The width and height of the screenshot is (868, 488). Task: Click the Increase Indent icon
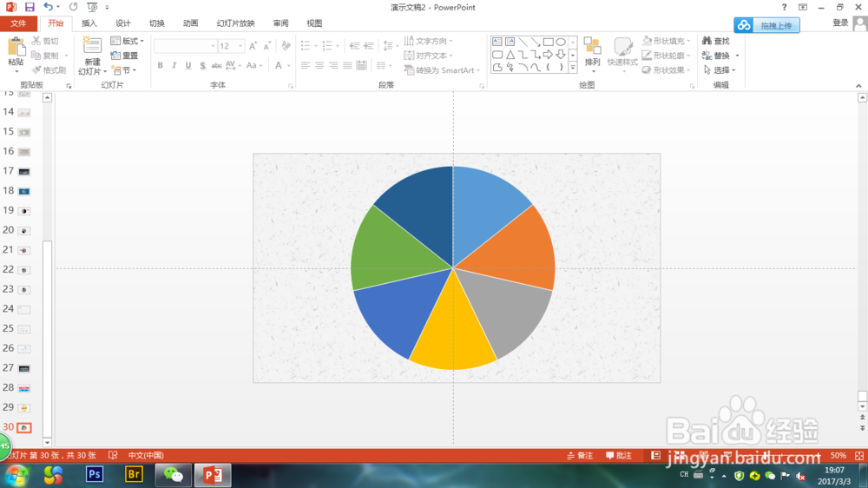click(x=369, y=46)
